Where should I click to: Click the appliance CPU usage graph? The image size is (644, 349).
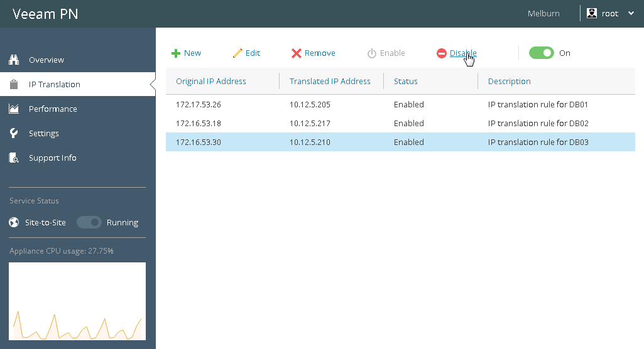(77, 301)
